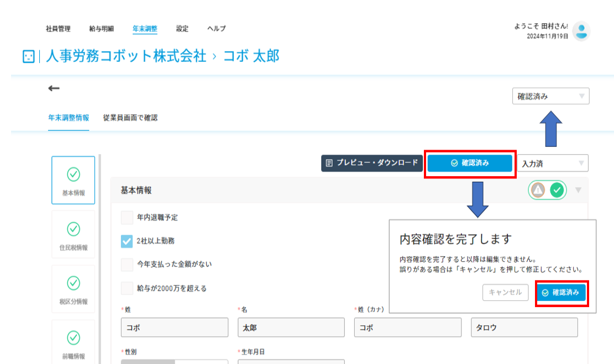
Task: Open the 年末調整 menu
Action: click(x=145, y=29)
